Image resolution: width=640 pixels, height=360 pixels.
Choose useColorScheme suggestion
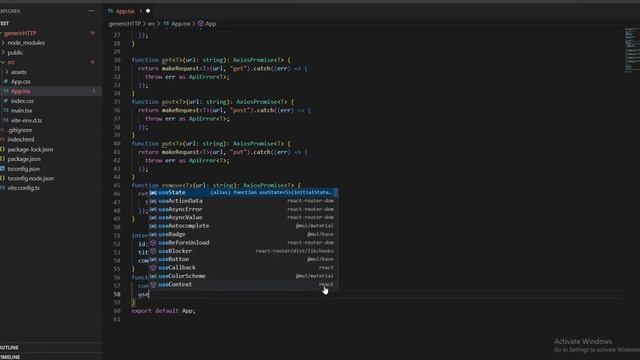(243, 276)
